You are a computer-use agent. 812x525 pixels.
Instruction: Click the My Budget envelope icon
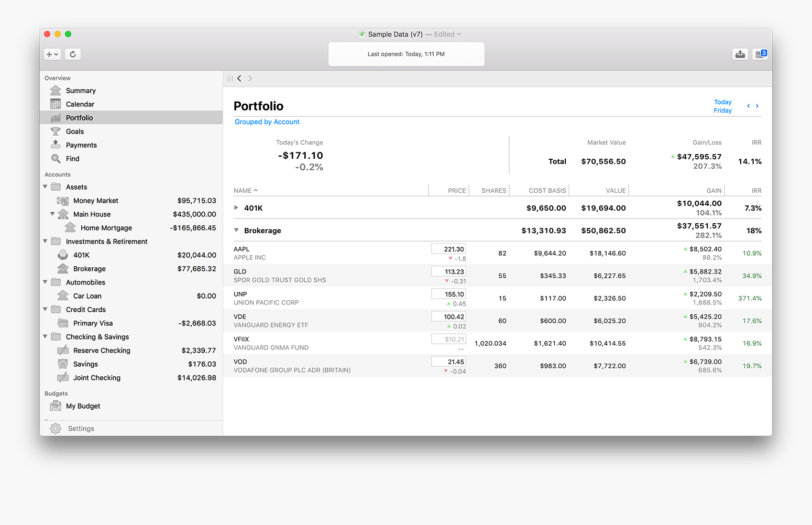point(56,406)
